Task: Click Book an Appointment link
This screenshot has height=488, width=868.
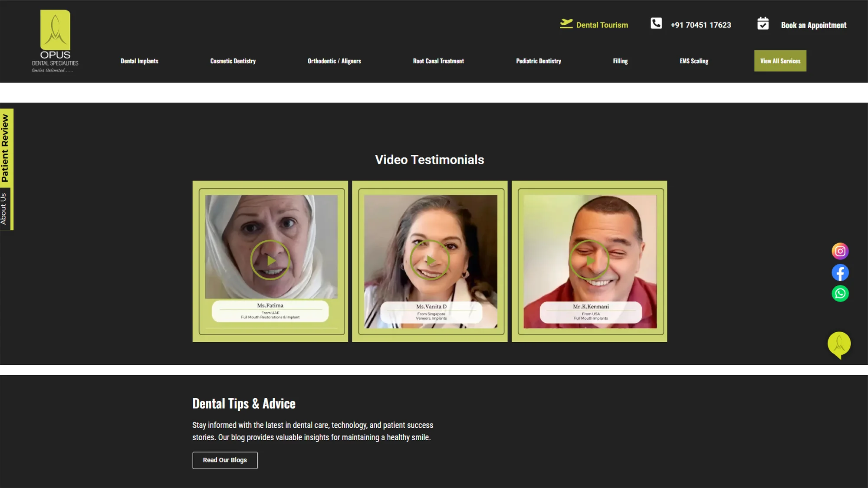Action: pos(813,25)
